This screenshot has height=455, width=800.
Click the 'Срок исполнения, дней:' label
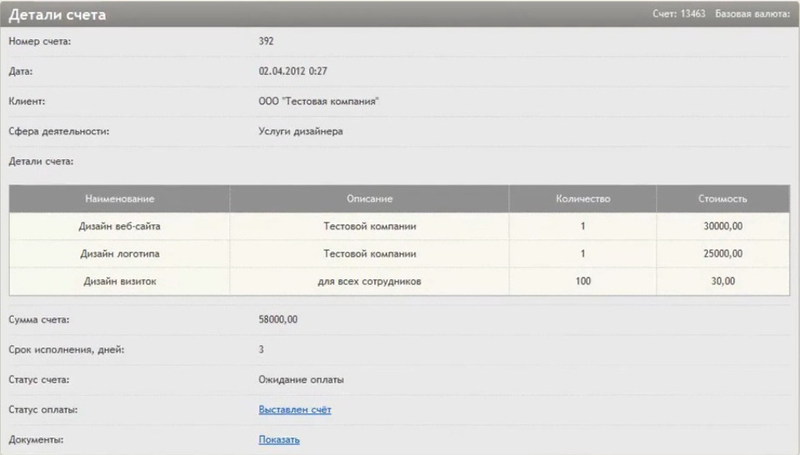[x=66, y=349]
